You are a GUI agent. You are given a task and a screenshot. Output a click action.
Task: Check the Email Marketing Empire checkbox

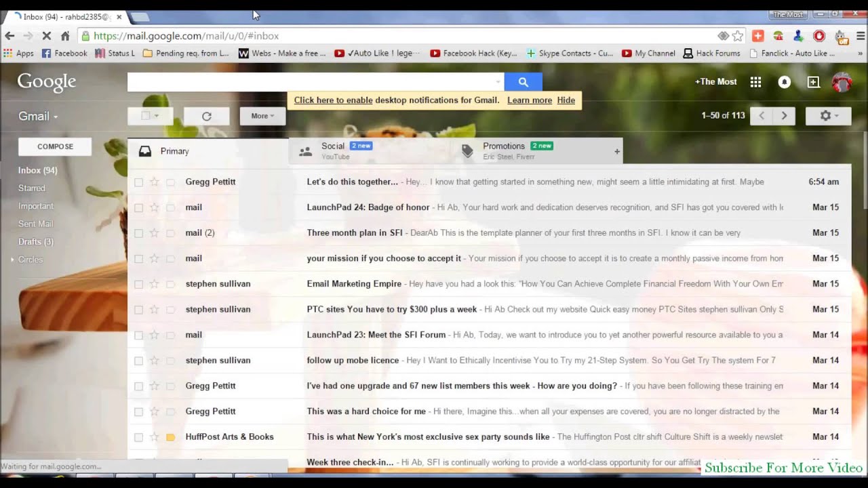(138, 284)
